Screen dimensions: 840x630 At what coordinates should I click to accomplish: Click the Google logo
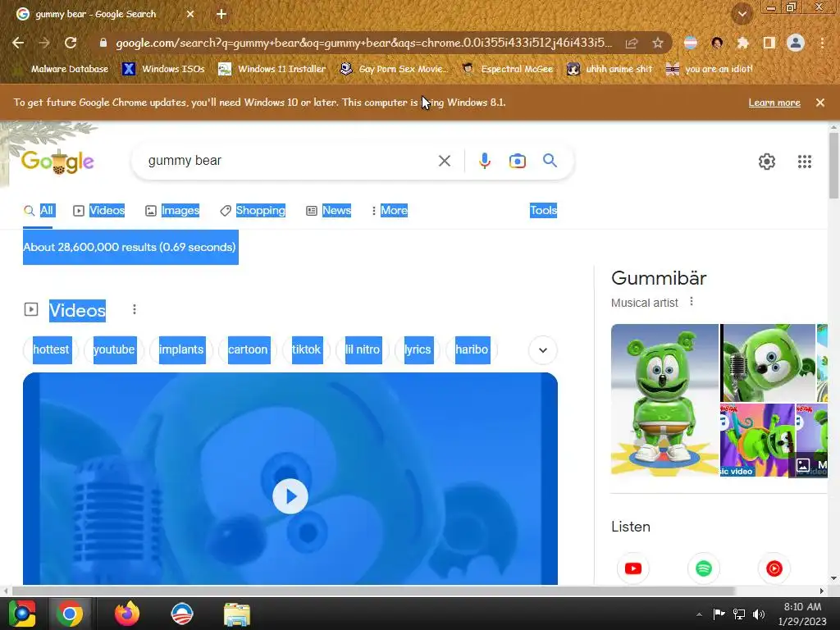click(58, 162)
